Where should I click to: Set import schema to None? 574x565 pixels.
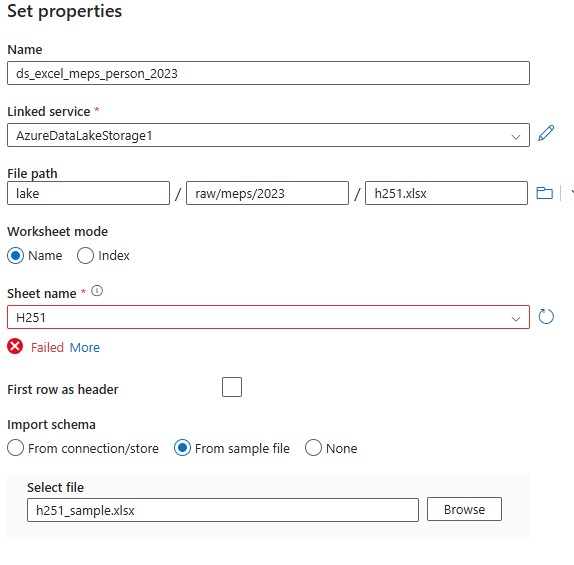pos(313,448)
